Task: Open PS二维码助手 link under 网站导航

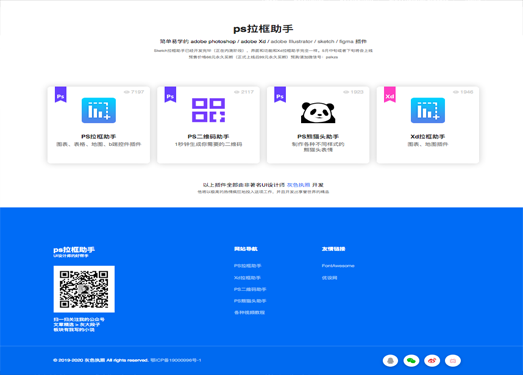Action: 250,289
